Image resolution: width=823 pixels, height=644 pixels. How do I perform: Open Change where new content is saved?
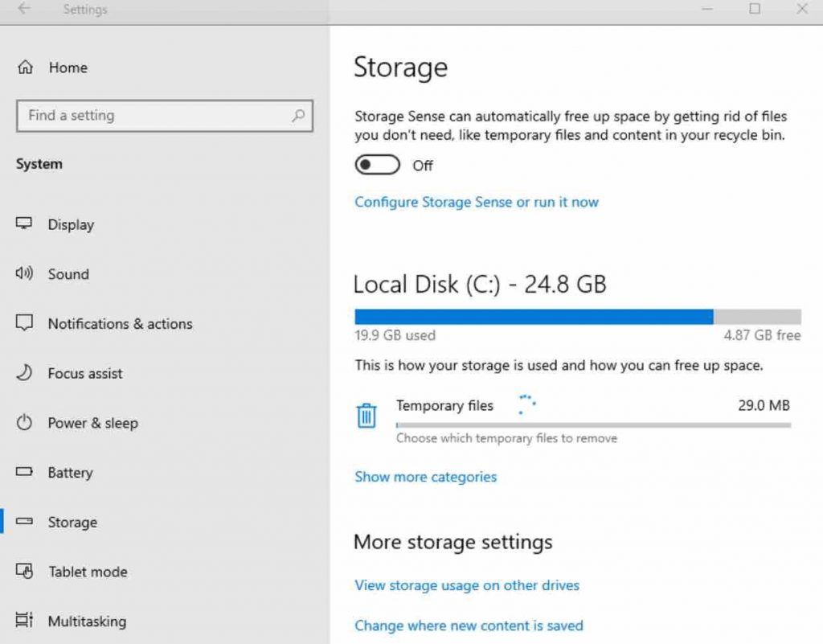(x=469, y=626)
